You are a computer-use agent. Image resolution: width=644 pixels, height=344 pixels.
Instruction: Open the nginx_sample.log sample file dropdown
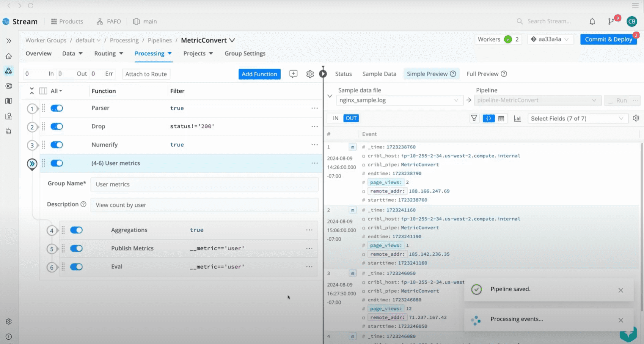click(x=399, y=100)
